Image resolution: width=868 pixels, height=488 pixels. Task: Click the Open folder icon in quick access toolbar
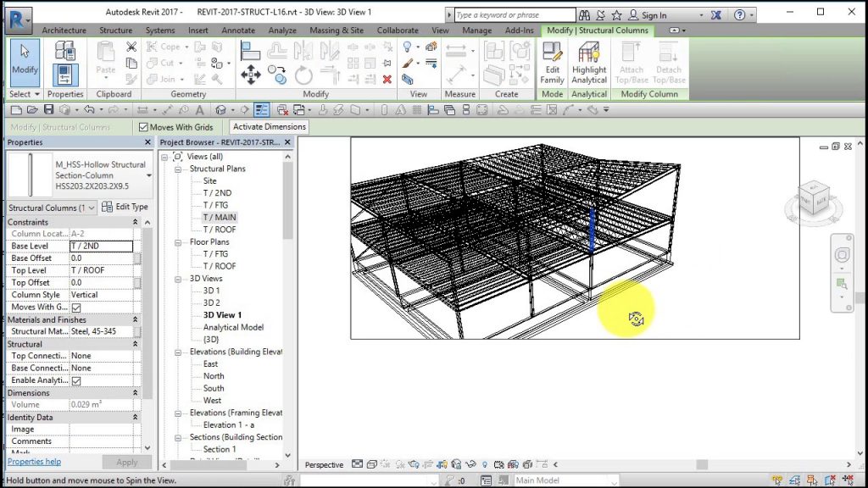32,109
